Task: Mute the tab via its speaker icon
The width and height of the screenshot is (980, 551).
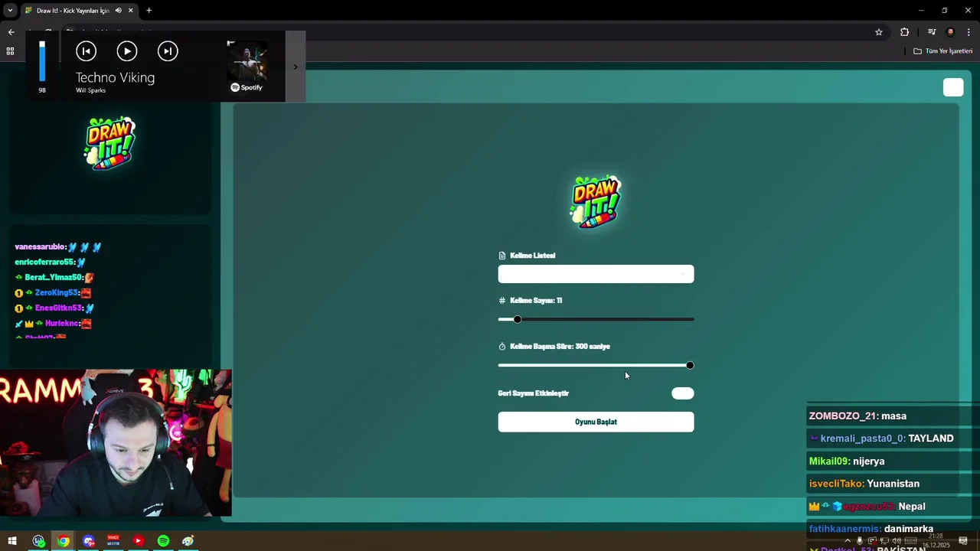Action: coord(118,11)
